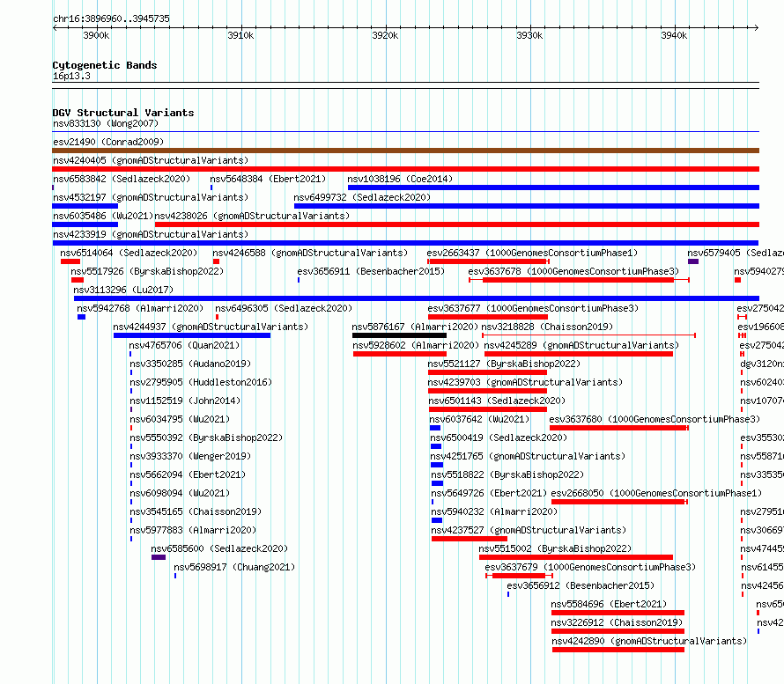This screenshot has height=684, width=784.
Task: Select the purple nsv6585600 (Sedlazeck2020) bar
Action: pos(159,557)
